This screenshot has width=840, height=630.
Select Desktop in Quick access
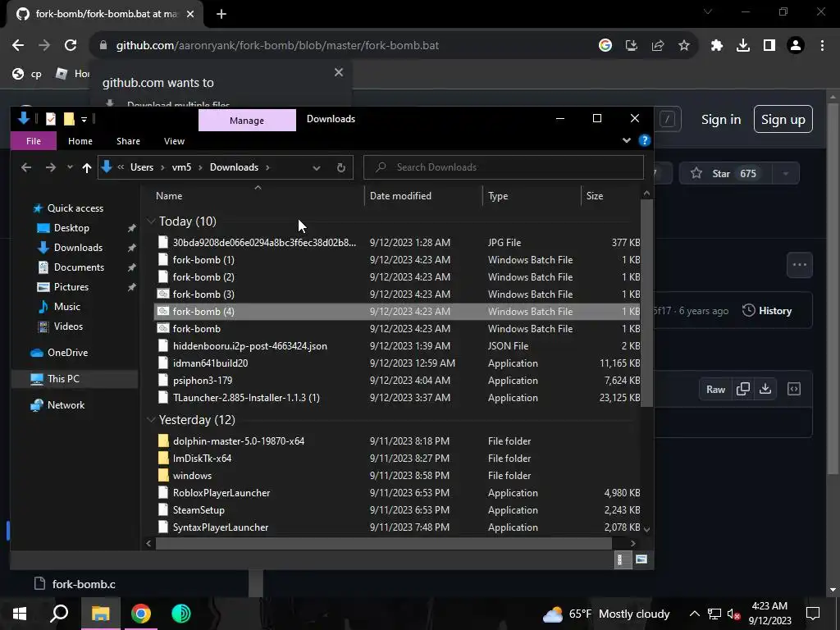[71, 228]
